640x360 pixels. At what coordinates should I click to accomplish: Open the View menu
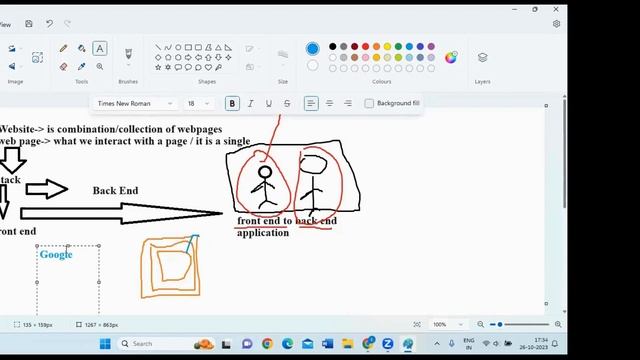point(5,24)
